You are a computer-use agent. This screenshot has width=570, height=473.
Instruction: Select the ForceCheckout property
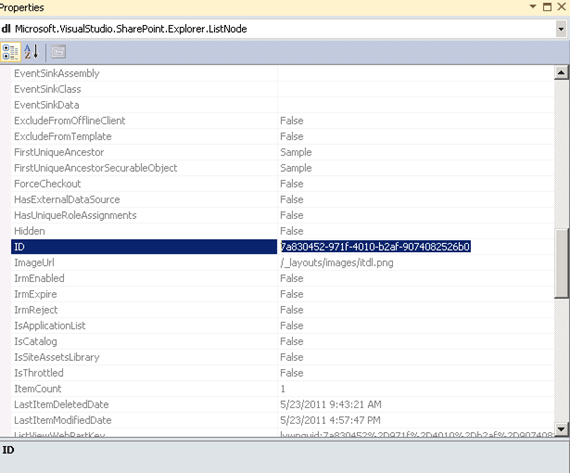point(47,184)
